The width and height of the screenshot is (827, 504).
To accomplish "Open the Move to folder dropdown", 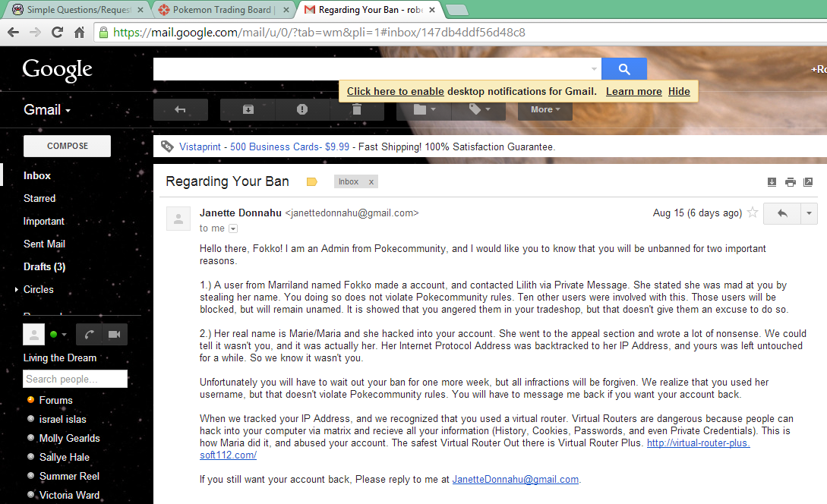I will click(x=425, y=109).
